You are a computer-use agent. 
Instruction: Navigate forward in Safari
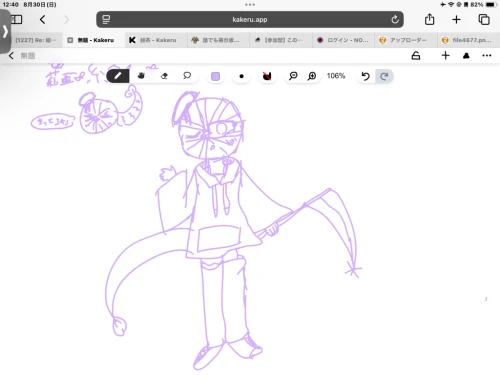(67, 19)
